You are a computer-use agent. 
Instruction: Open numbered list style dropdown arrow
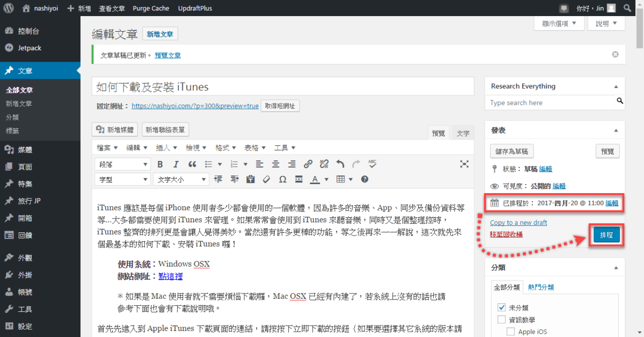(246, 164)
